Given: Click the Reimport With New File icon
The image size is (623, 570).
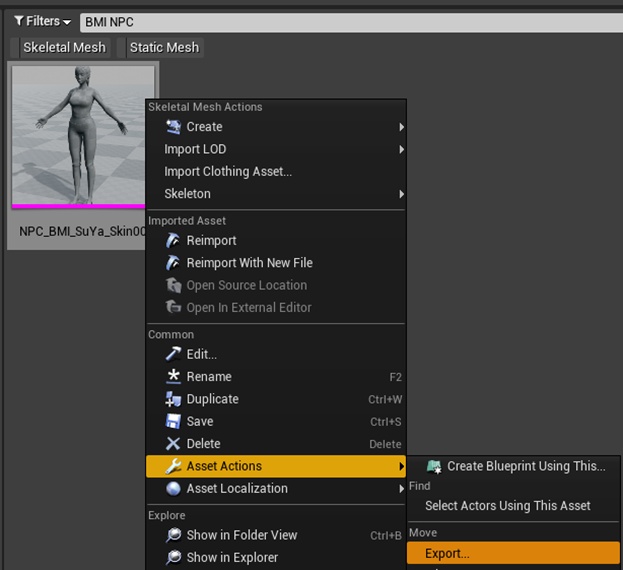Looking at the screenshot, I should click(173, 263).
